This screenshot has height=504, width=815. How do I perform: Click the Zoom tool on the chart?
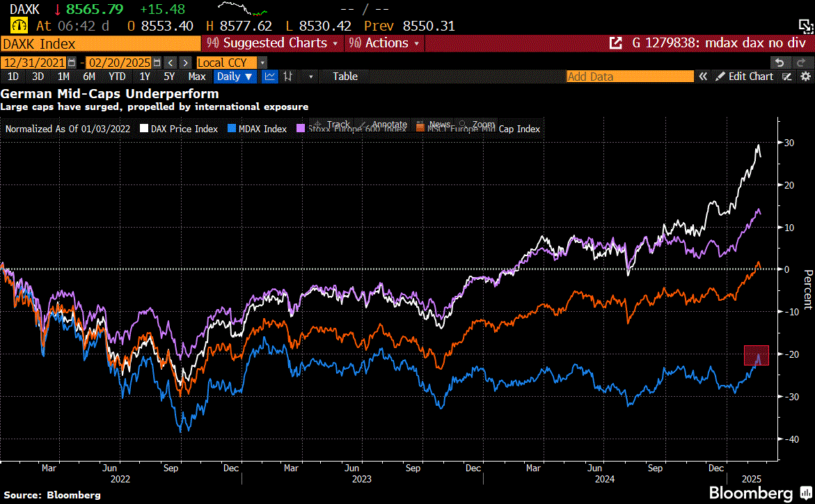[x=477, y=125]
